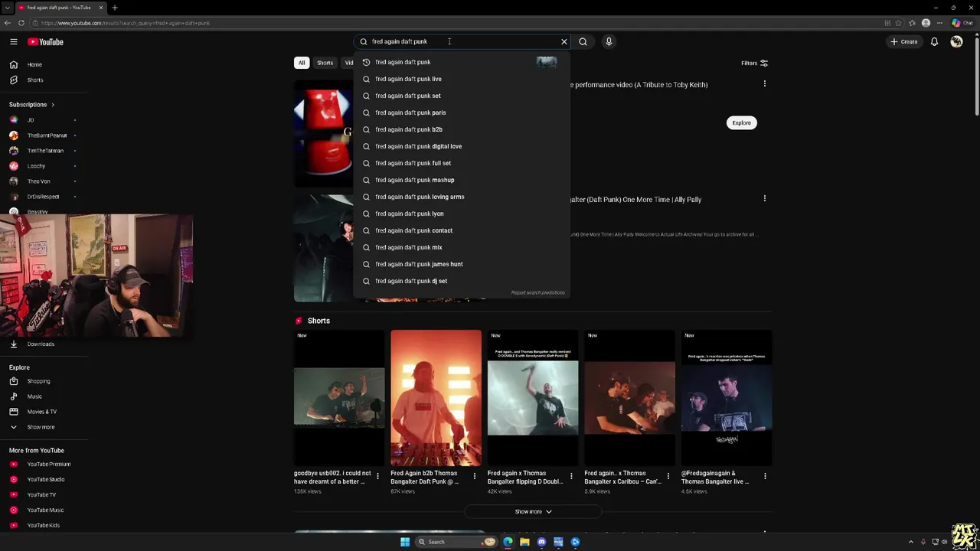This screenshot has height=551, width=980.
Task: Choose suggestion 'fred again daft punk full set'
Action: (x=461, y=163)
